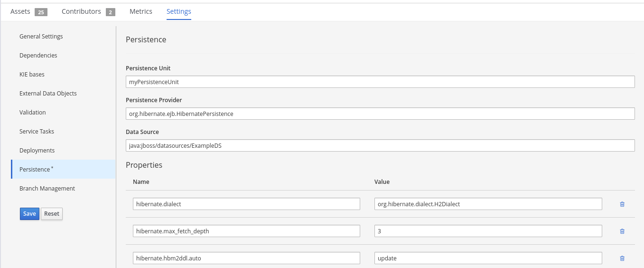Edit the Persistence Provider field
This screenshot has width=644, height=268.
[x=380, y=114]
